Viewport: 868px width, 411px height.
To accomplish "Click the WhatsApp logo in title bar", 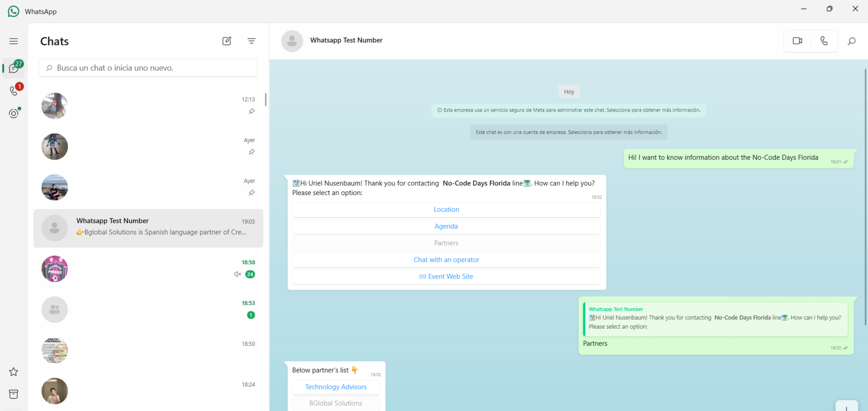I will [13, 11].
